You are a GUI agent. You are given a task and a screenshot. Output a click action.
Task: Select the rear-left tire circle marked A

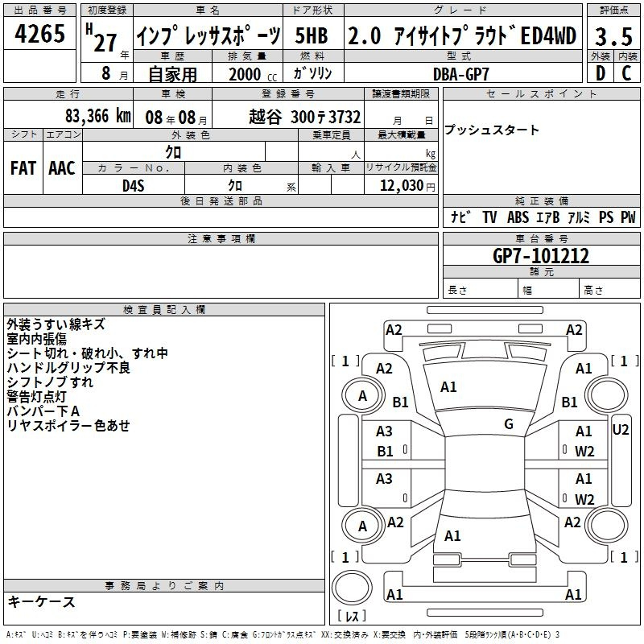point(362,526)
